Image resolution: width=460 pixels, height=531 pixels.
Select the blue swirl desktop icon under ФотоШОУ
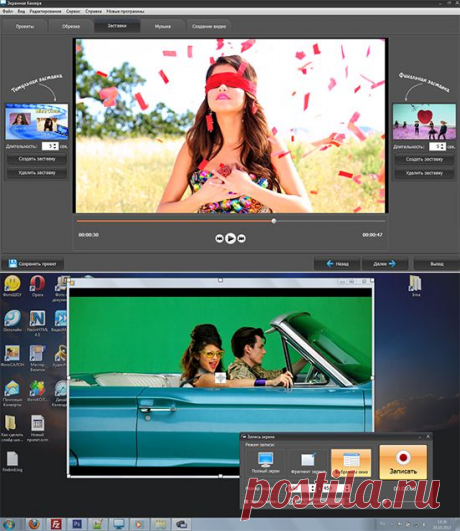(12, 321)
